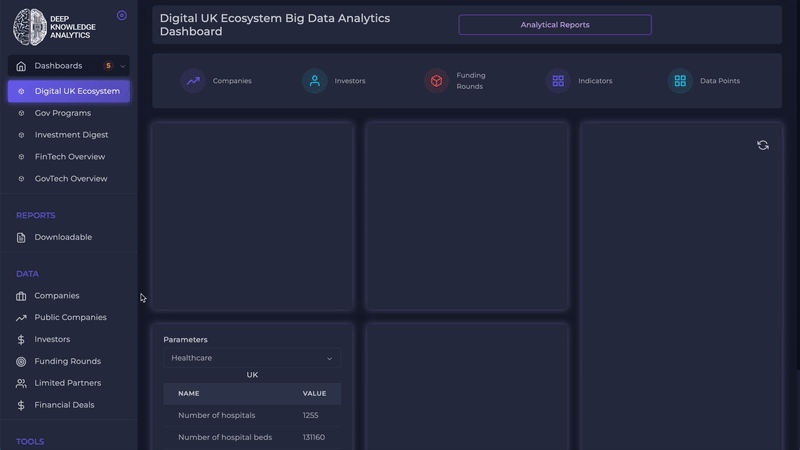Click the bullet icon beside GovTech Overview
This screenshot has height=450, width=800.
tap(21, 179)
